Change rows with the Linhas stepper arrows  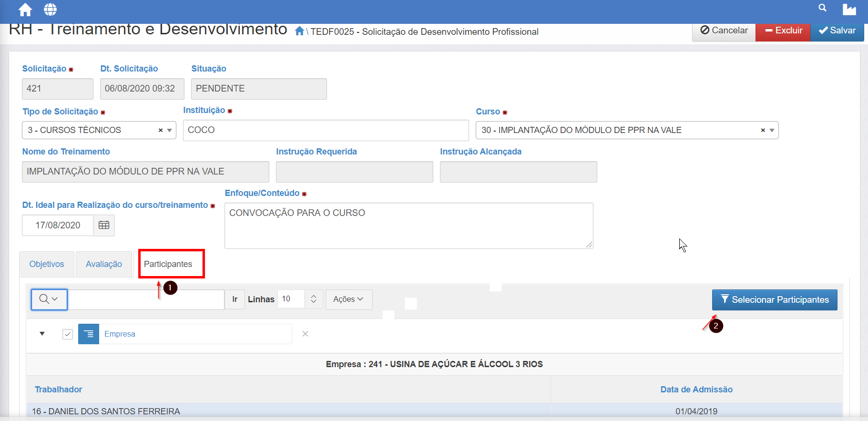point(314,299)
